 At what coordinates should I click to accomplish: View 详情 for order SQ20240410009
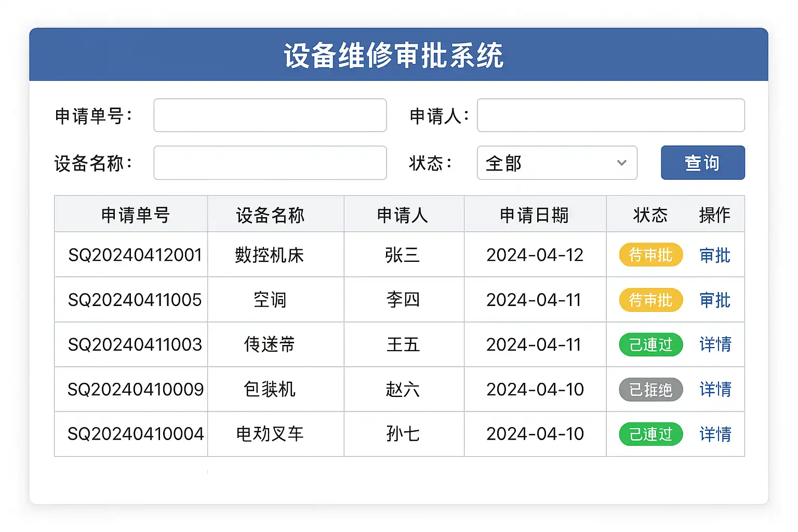715,389
